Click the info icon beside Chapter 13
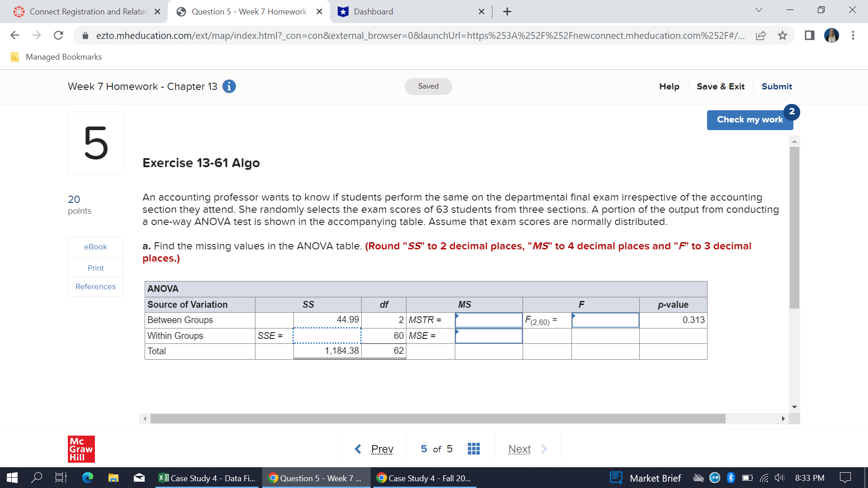This screenshot has width=868, height=488. point(229,86)
